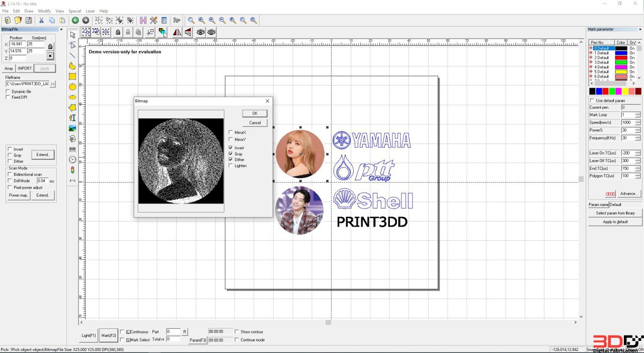
Task: Open the Draw menu
Action: [29, 11]
